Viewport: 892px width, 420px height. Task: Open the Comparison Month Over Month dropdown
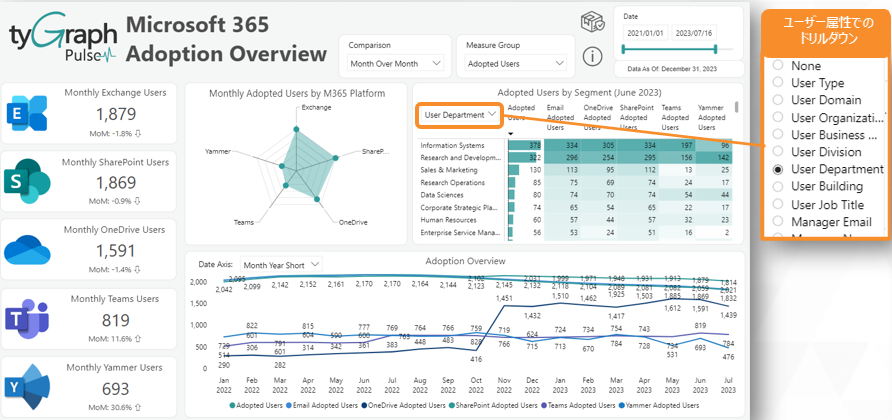[395, 63]
